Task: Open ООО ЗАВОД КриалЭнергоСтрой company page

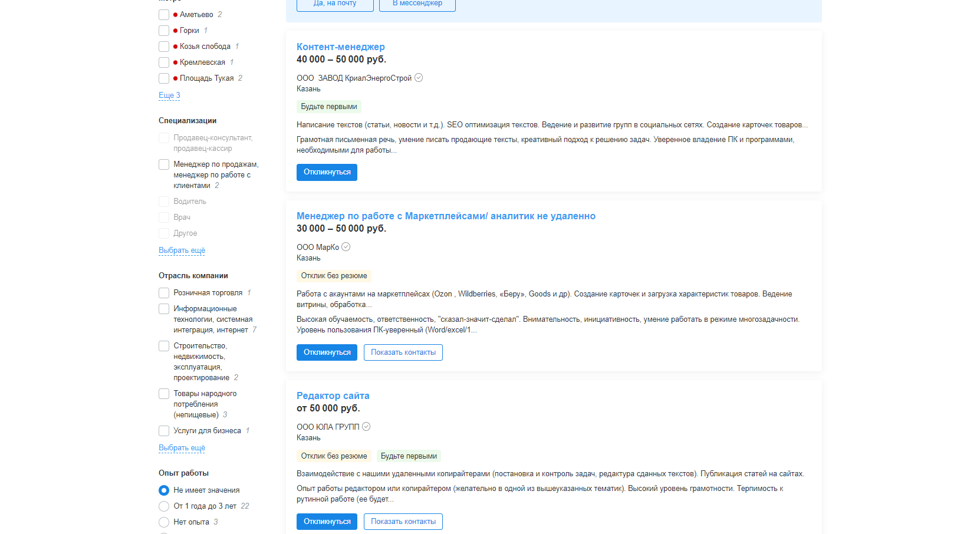Action: pos(354,78)
